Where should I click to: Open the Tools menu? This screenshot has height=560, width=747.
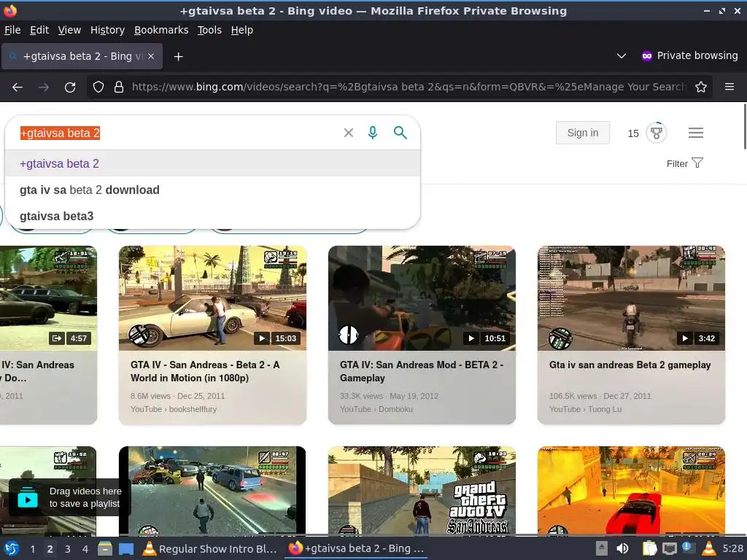209,30
